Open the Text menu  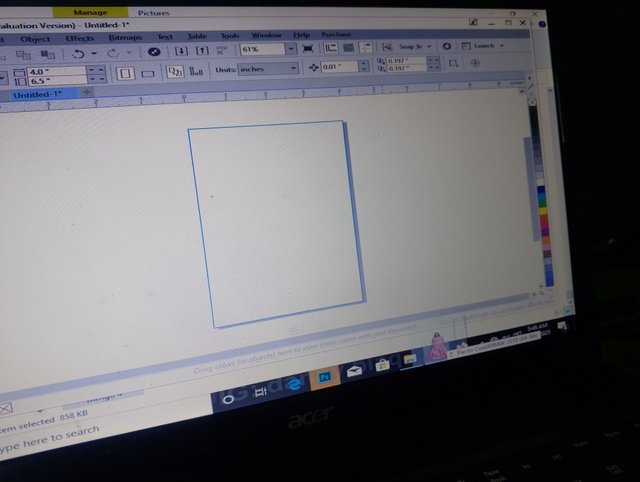click(165, 37)
